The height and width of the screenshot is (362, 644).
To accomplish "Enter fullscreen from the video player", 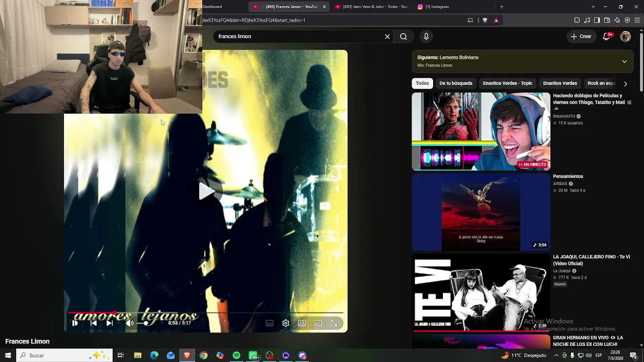I will pos(334,323).
